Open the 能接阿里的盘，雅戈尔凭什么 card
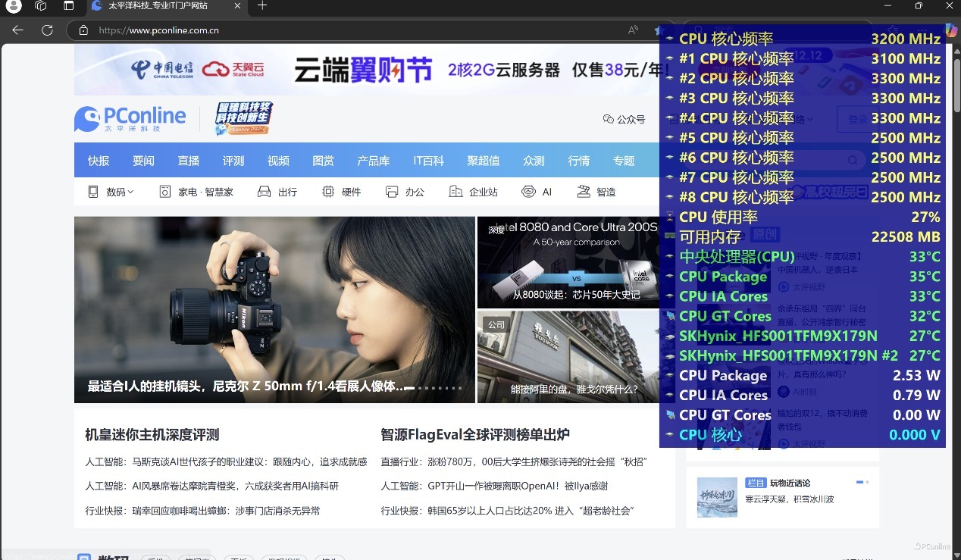This screenshot has height=560, width=961. [x=568, y=356]
